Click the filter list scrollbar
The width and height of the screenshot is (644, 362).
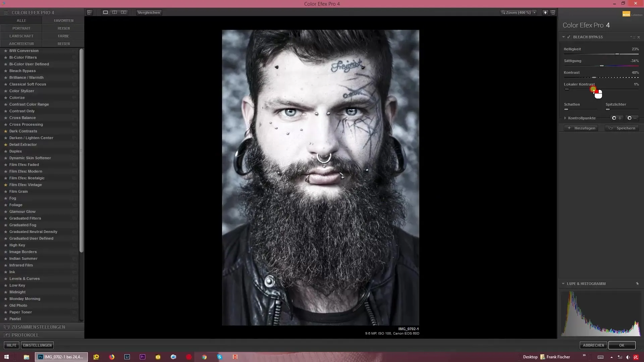(x=81, y=151)
